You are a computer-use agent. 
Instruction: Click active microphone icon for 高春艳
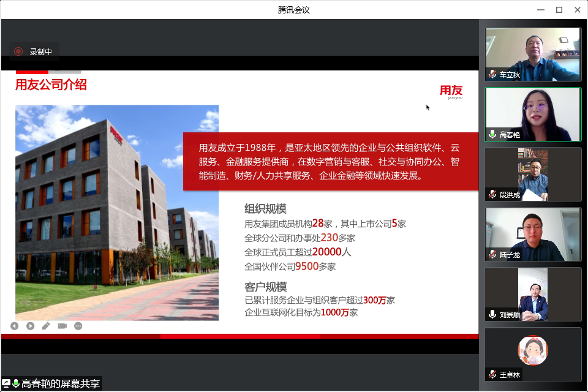492,134
